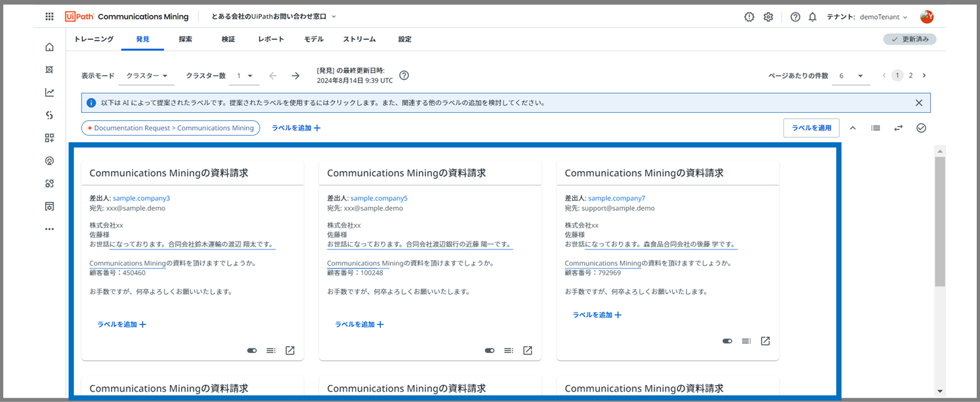Screen dimensions: 980x402
Task: Open the notifications bell
Action: [x=813, y=17]
